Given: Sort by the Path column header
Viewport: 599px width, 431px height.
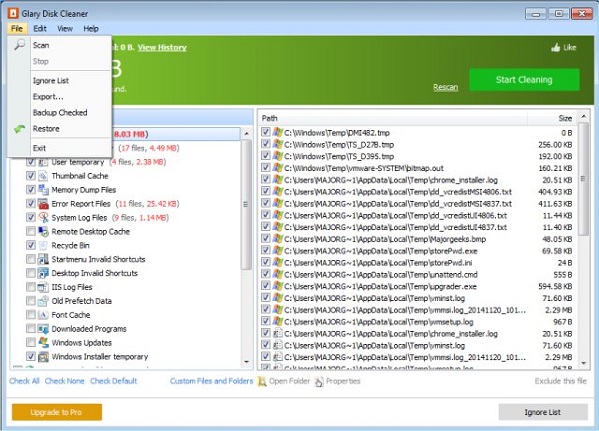Looking at the screenshot, I should click(x=393, y=118).
